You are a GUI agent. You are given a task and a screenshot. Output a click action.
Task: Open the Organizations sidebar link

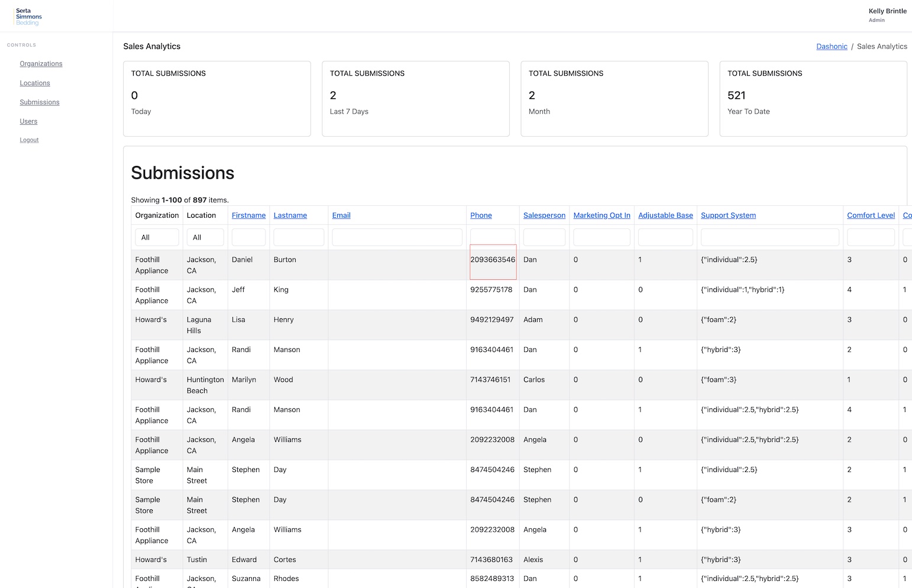pyautogui.click(x=41, y=64)
